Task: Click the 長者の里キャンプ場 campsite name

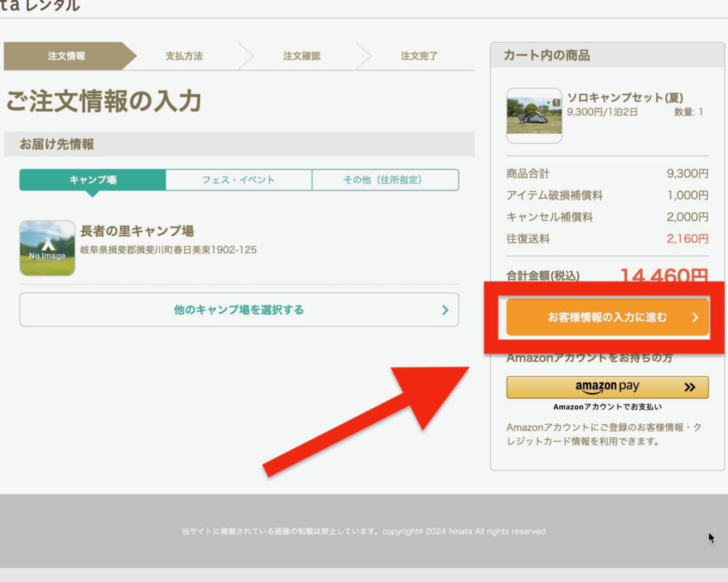Action: (x=137, y=231)
